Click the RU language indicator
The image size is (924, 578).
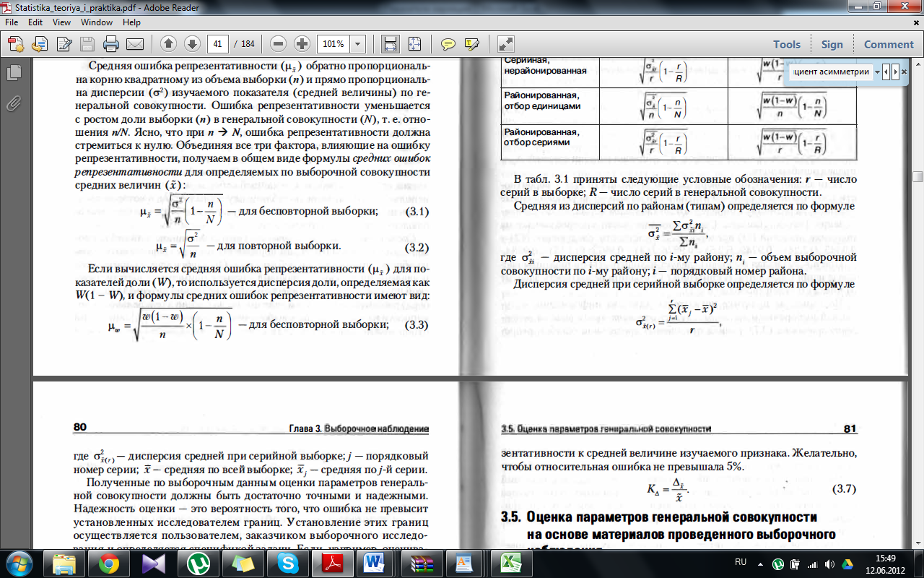pos(740,561)
